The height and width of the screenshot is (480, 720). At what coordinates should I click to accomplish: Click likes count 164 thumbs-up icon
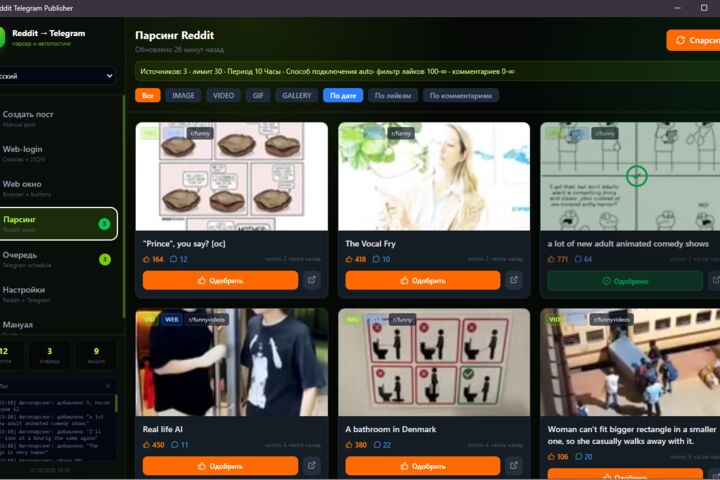[x=146, y=260]
